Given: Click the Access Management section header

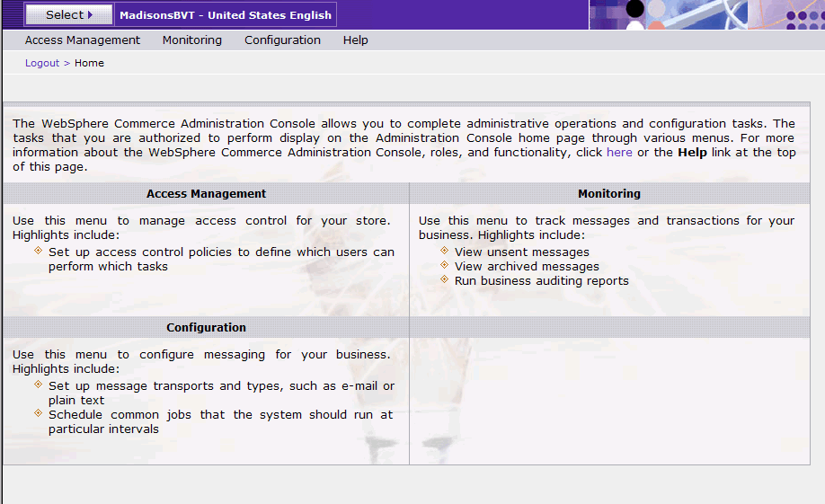Looking at the screenshot, I should [x=207, y=193].
